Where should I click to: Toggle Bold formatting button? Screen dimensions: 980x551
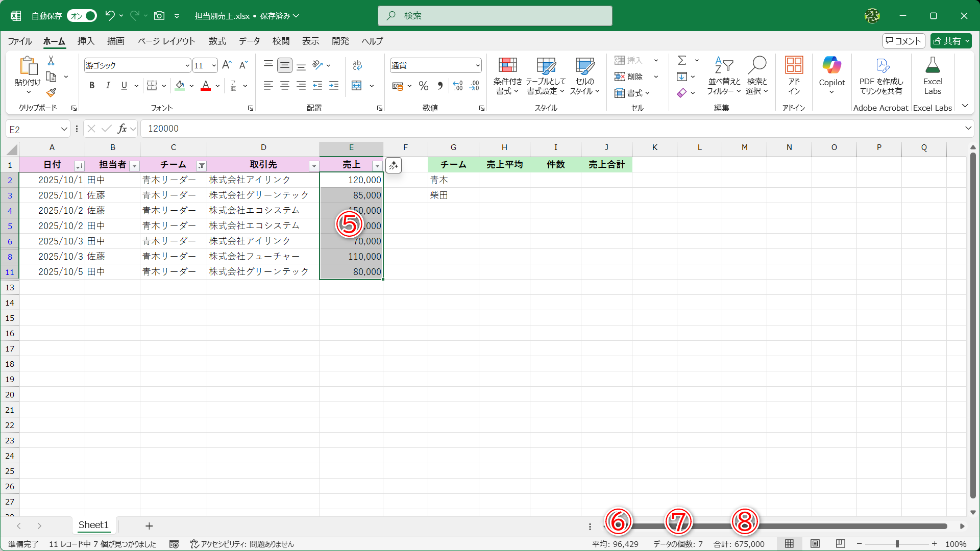[x=92, y=86]
